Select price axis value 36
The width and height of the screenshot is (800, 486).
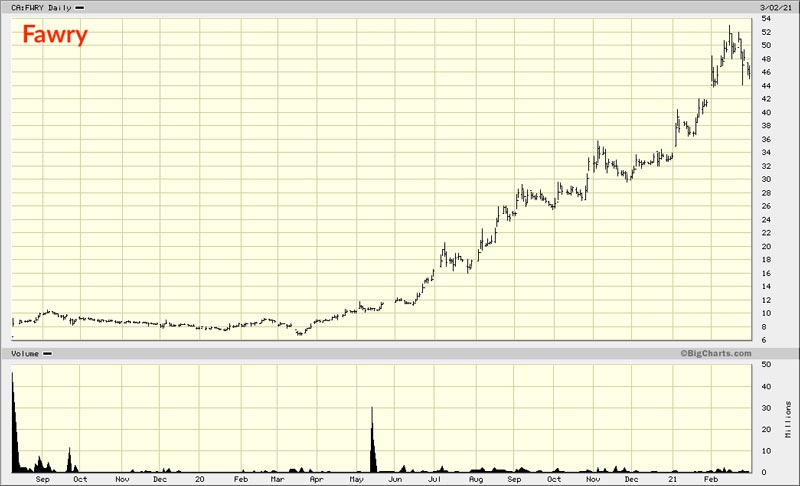click(766, 139)
